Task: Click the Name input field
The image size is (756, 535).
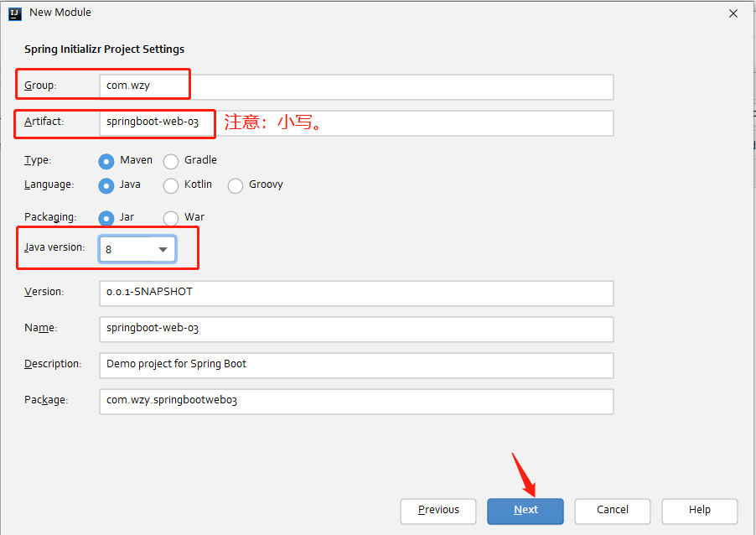Action: click(356, 330)
